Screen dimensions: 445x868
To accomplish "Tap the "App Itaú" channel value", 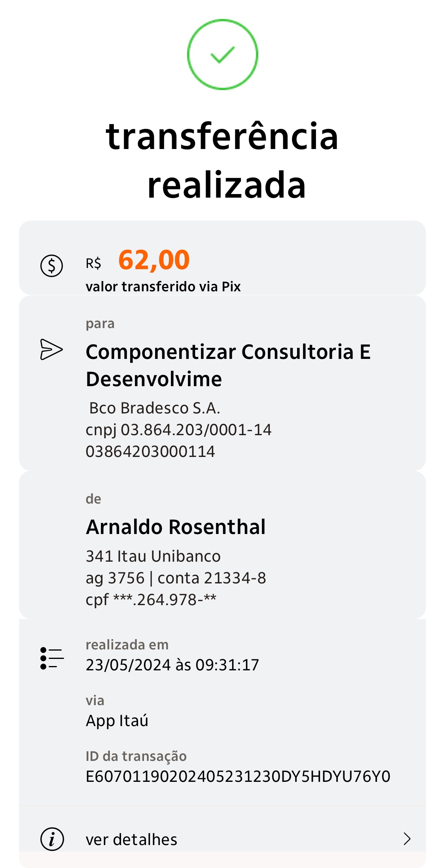I will pos(117,721).
